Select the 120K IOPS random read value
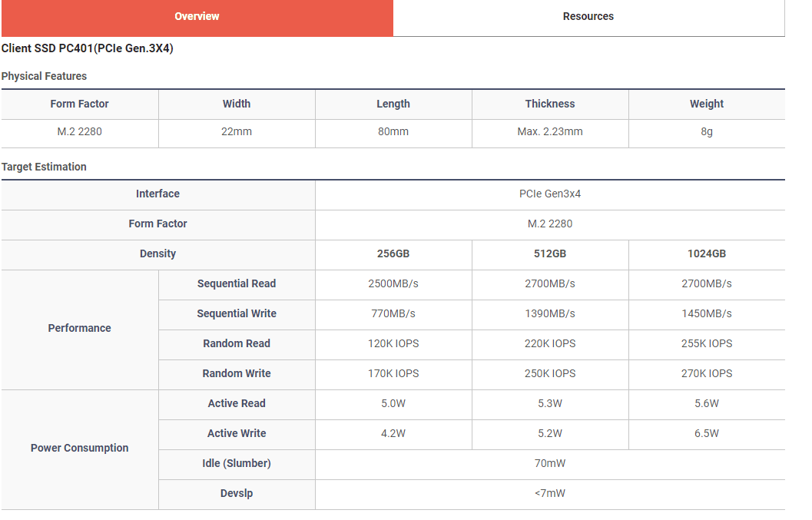The width and height of the screenshot is (812, 520). click(x=393, y=343)
